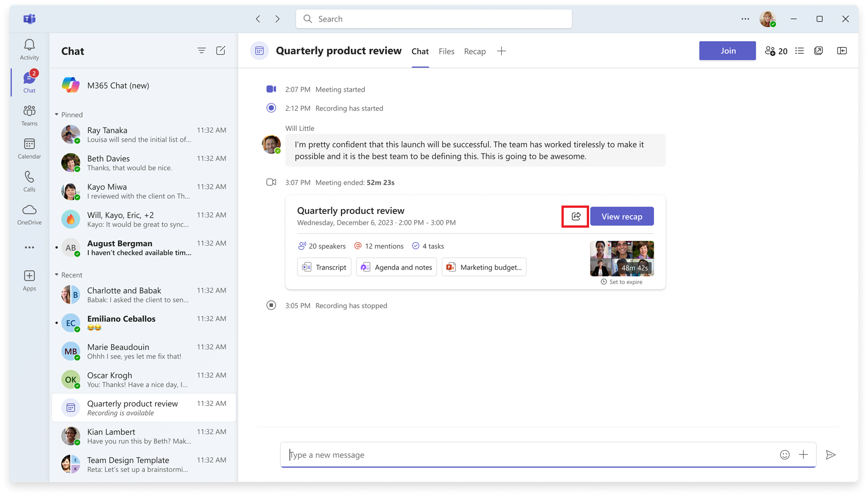Click the View recap button

(x=622, y=216)
